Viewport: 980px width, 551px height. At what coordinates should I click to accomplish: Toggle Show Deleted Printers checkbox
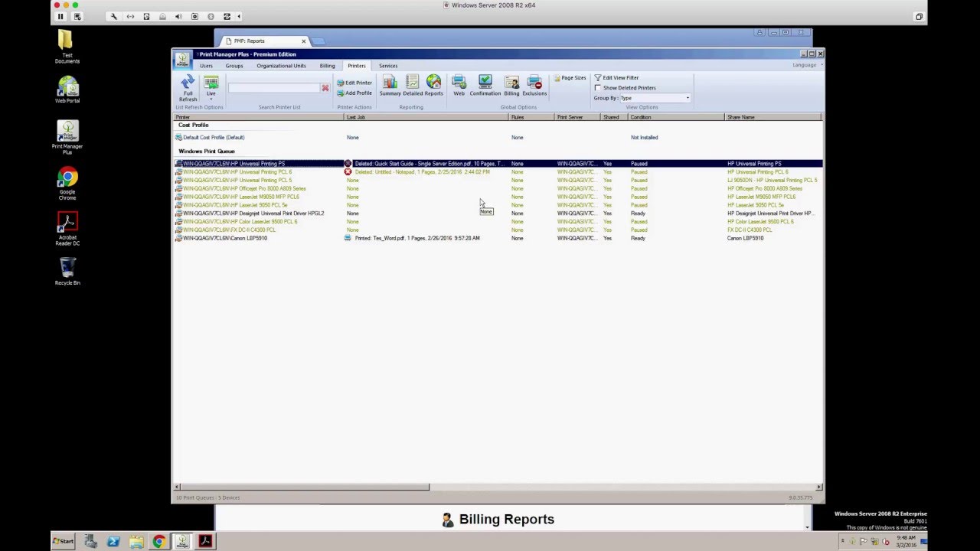598,88
